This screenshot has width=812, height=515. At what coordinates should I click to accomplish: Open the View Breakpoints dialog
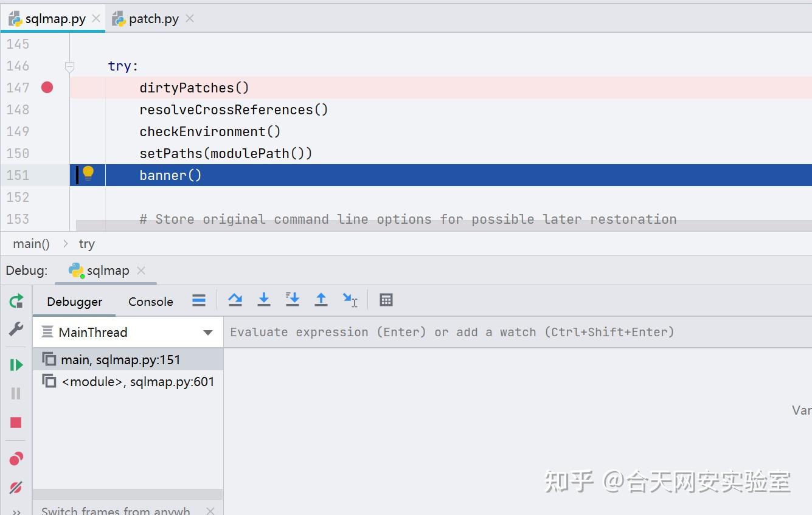(16, 458)
